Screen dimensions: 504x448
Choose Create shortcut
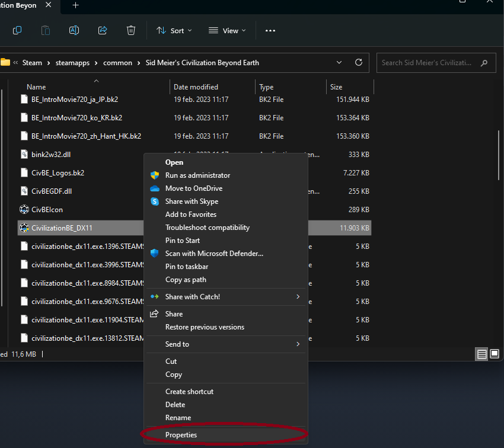point(226,392)
